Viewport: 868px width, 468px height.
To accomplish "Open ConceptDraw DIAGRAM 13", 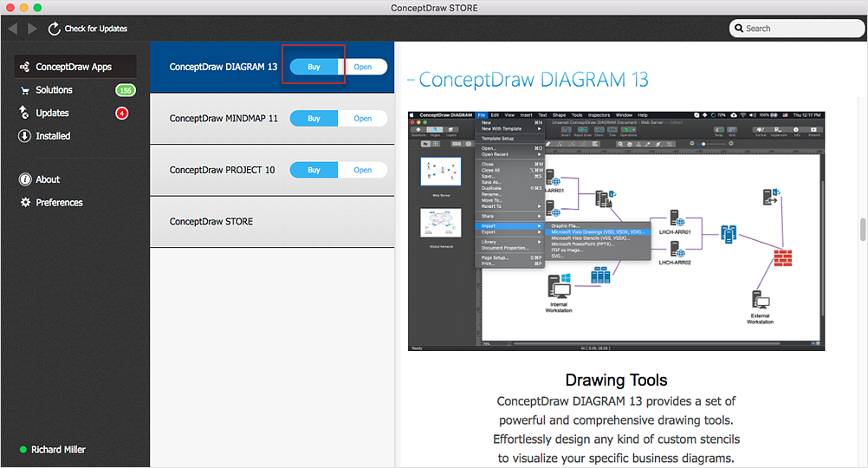I will coord(362,67).
